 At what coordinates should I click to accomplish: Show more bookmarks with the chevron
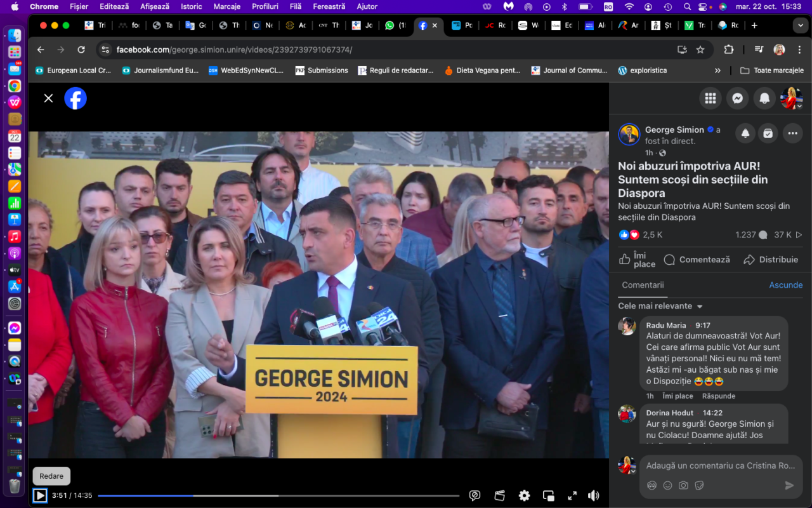(x=718, y=70)
